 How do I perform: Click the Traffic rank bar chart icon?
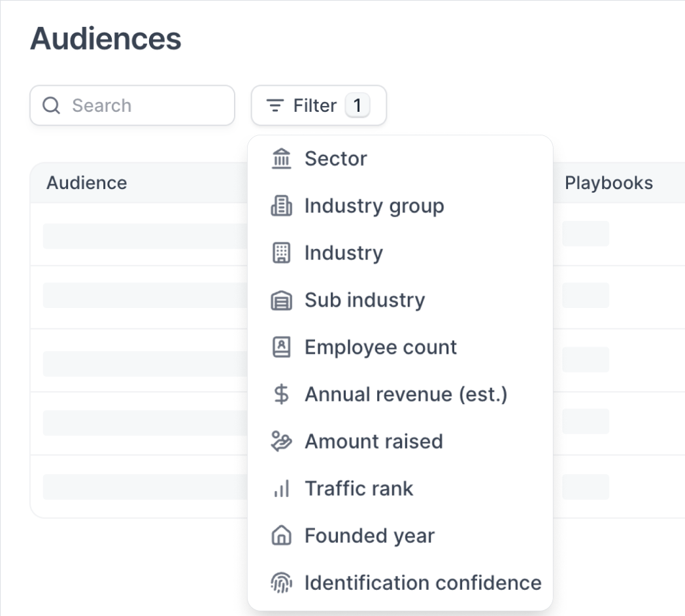pyautogui.click(x=281, y=488)
